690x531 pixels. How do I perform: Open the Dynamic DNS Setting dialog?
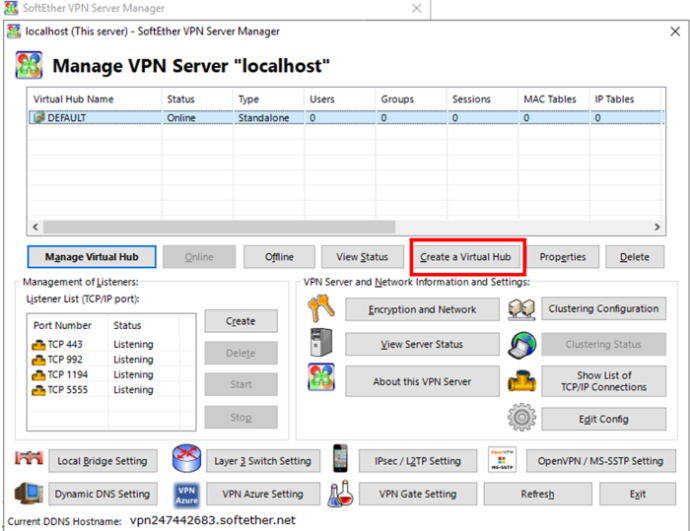101,493
